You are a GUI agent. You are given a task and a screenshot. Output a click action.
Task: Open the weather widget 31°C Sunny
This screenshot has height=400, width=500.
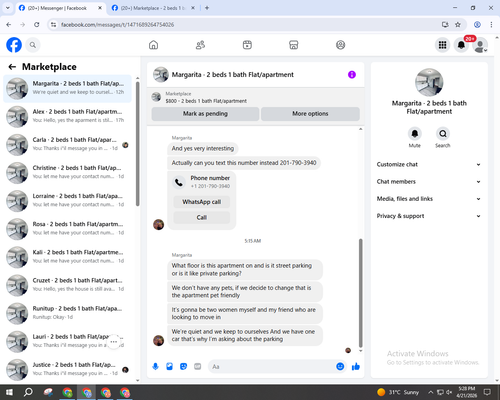point(398,392)
